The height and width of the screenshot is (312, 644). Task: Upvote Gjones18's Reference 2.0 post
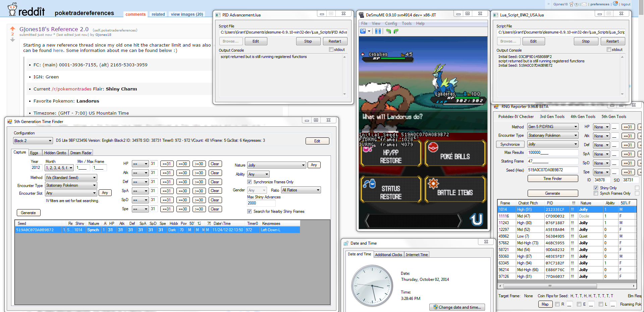(x=13, y=28)
